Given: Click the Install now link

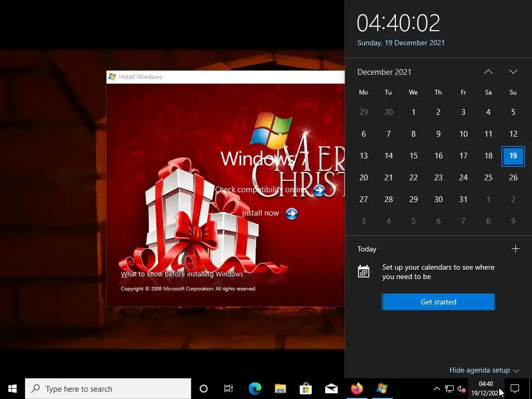Looking at the screenshot, I should (260, 213).
